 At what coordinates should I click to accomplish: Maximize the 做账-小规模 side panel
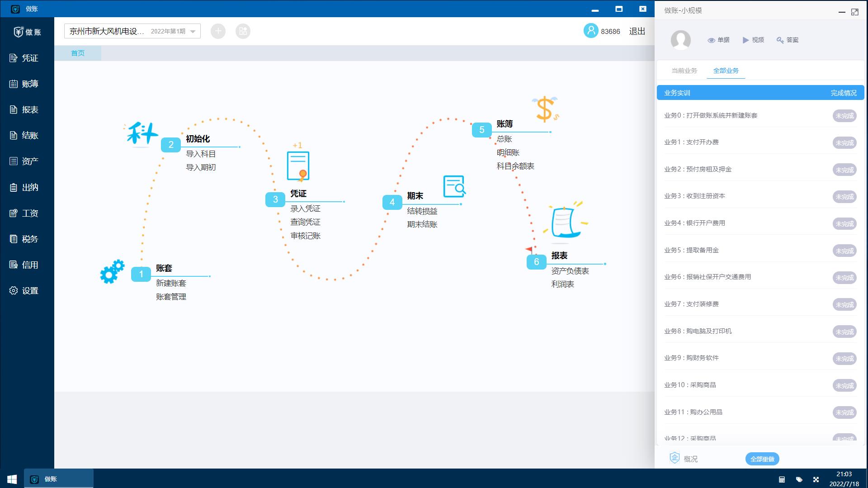coord(854,12)
